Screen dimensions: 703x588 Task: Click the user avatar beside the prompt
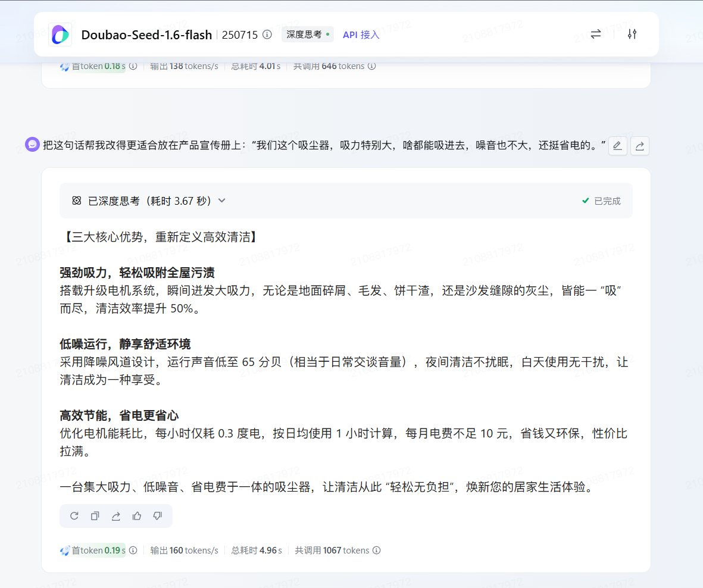pyautogui.click(x=32, y=144)
